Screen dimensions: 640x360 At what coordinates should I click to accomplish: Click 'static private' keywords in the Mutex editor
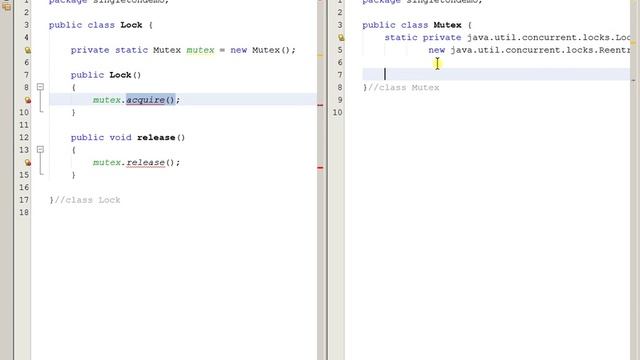(x=422, y=38)
